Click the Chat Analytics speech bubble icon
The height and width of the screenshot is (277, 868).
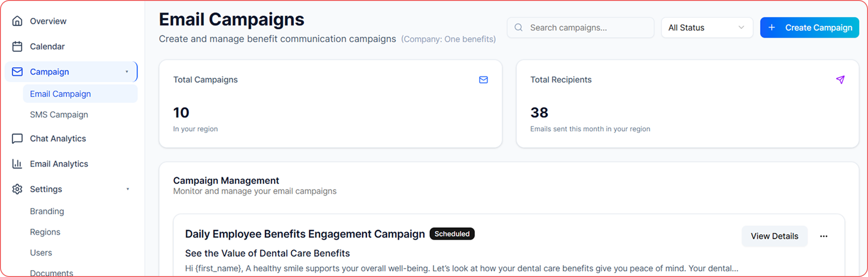pyautogui.click(x=17, y=138)
